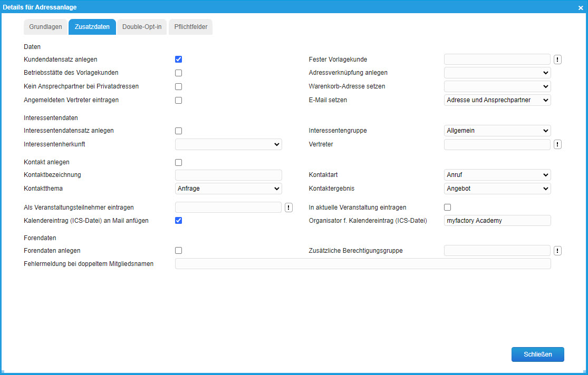The width and height of the screenshot is (588, 375).
Task: Open lookup icon beside Fester Vorlagekunde
Action: point(557,60)
